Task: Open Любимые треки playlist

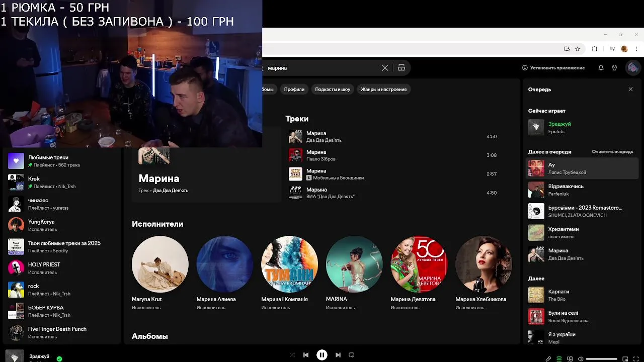Action: (62, 161)
